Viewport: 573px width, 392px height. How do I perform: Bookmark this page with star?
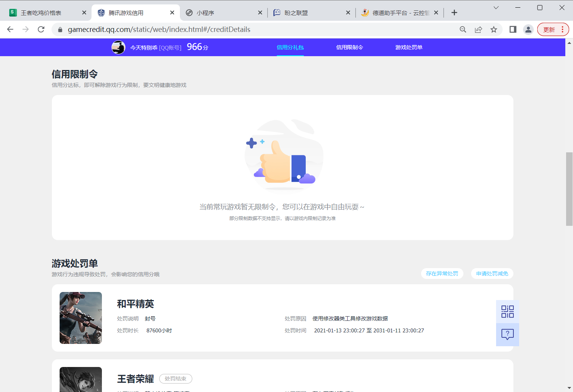coord(494,29)
